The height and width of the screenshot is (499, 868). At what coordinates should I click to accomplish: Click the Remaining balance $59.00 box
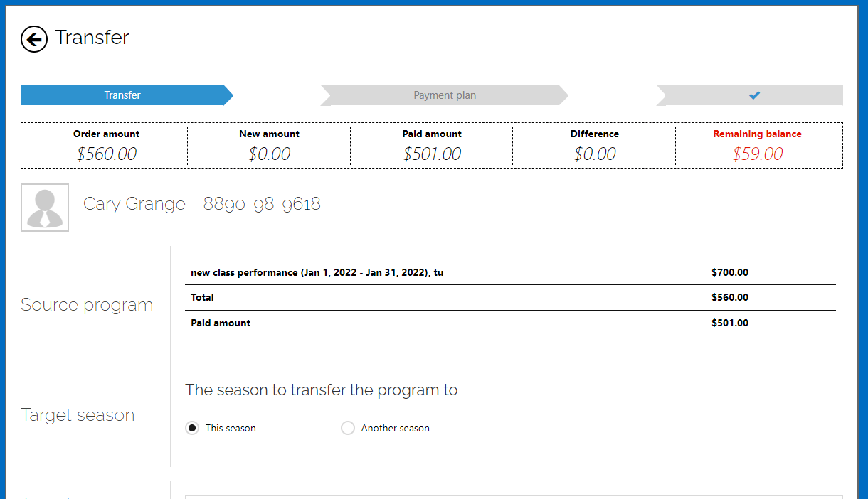tap(758, 145)
